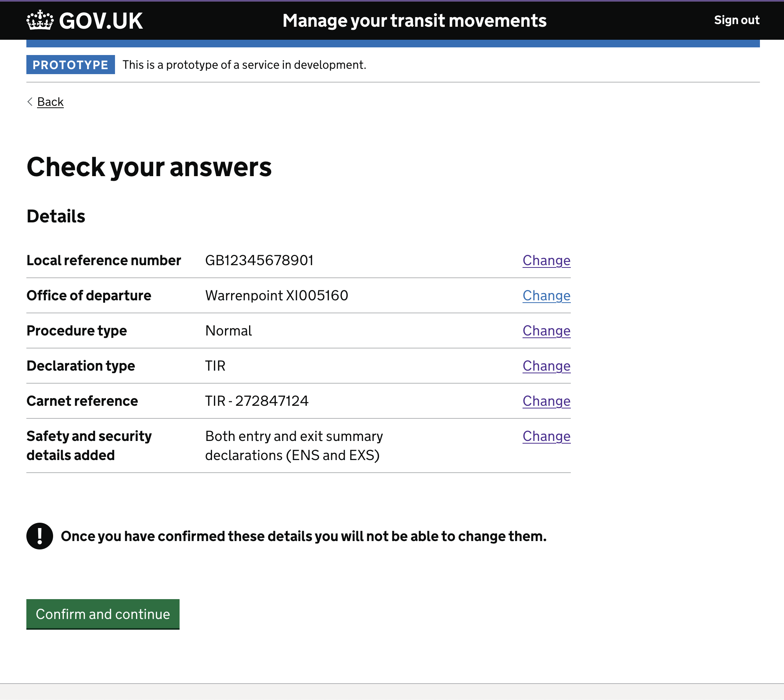Image resolution: width=784 pixels, height=700 pixels.
Task: Click the Warrenpoint XI005160 value
Action: tap(277, 295)
